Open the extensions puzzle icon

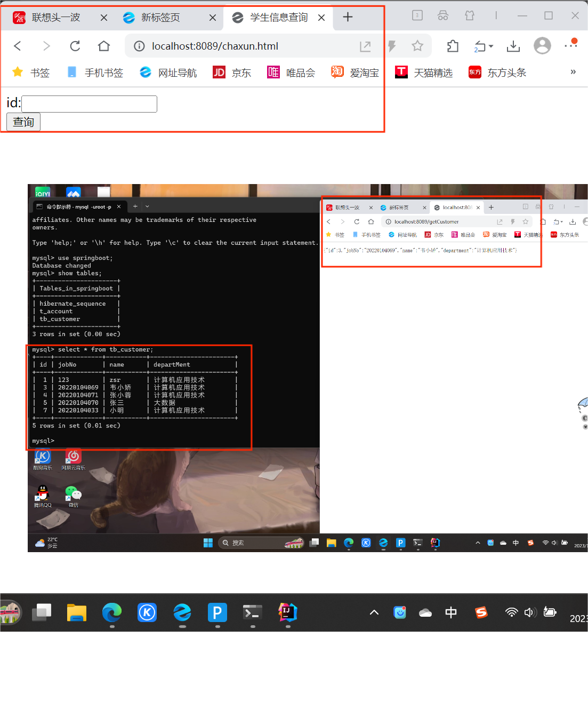tap(453, 46)
